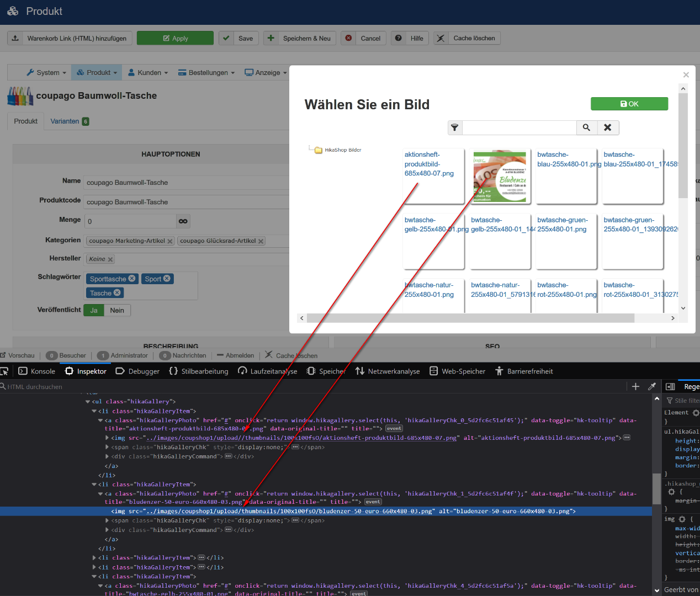Focus the HTML durchsuchen search field
This screenshot has width=700, height=596.
pyautogui.click(x=315, y=386)
